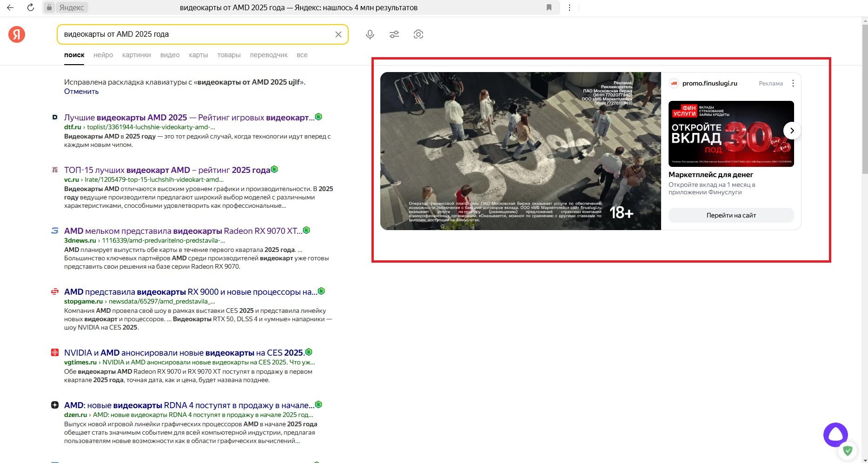Start voice search with microphone icon

[x=370, y=34]
